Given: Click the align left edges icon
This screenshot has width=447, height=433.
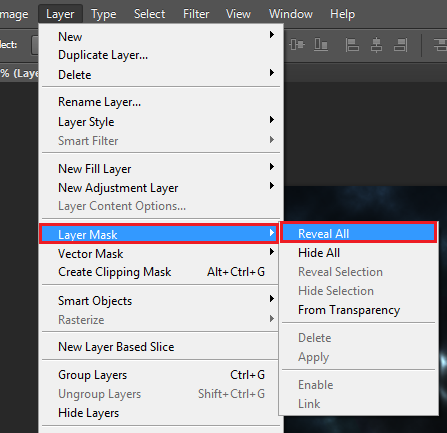Looking at the screenshot, I should tap(352, 45).
